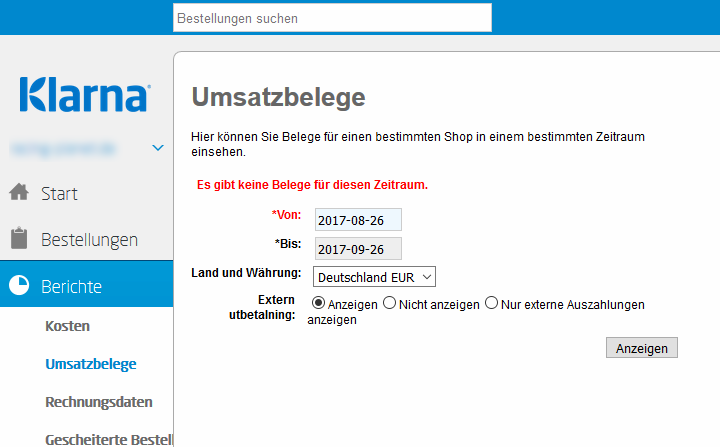Click the Bestellungen suchen search box

point(332,18)
